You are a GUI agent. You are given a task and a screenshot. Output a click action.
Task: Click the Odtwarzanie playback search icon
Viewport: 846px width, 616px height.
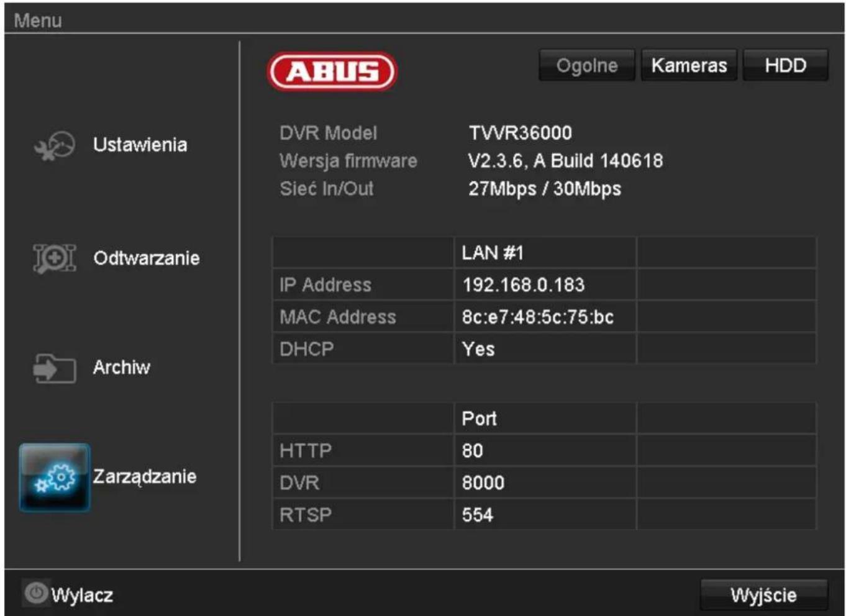(54, 258)
